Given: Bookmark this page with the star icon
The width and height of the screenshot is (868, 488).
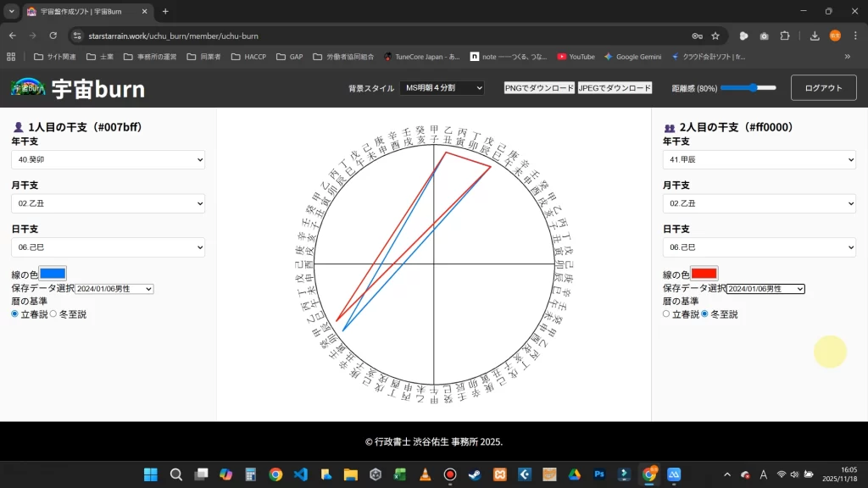Looking at the screenshot, I should coord(715,36).
